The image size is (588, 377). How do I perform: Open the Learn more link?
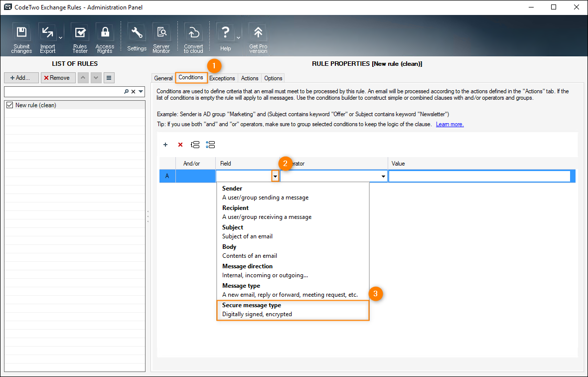click(449, 124)
